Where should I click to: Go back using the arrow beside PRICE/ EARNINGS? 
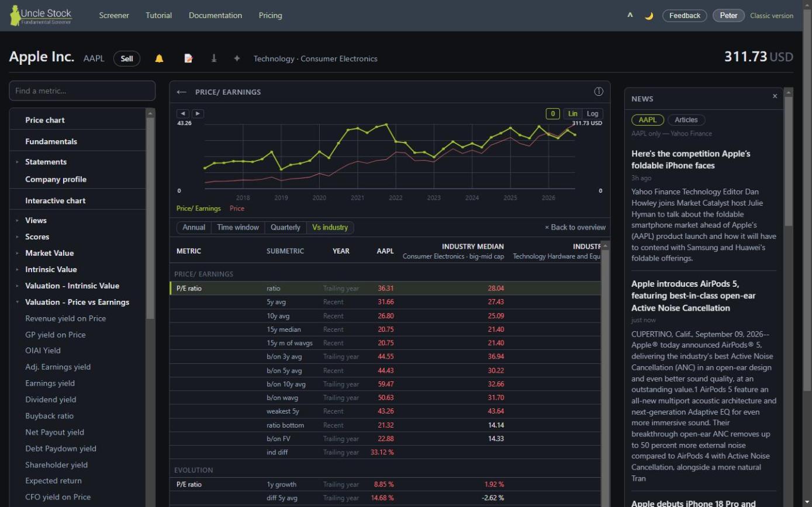181,92
